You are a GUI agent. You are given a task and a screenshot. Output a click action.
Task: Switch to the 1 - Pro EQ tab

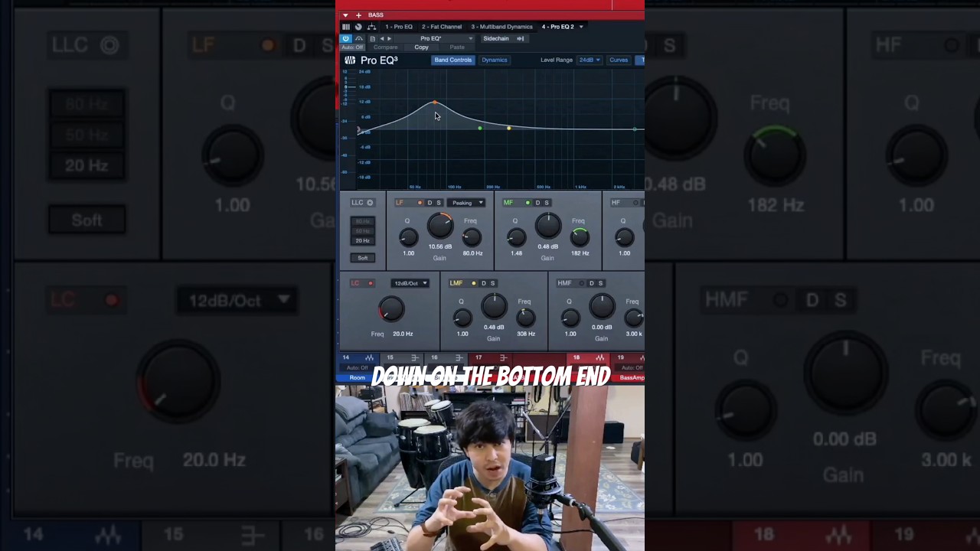coord(399,27)
